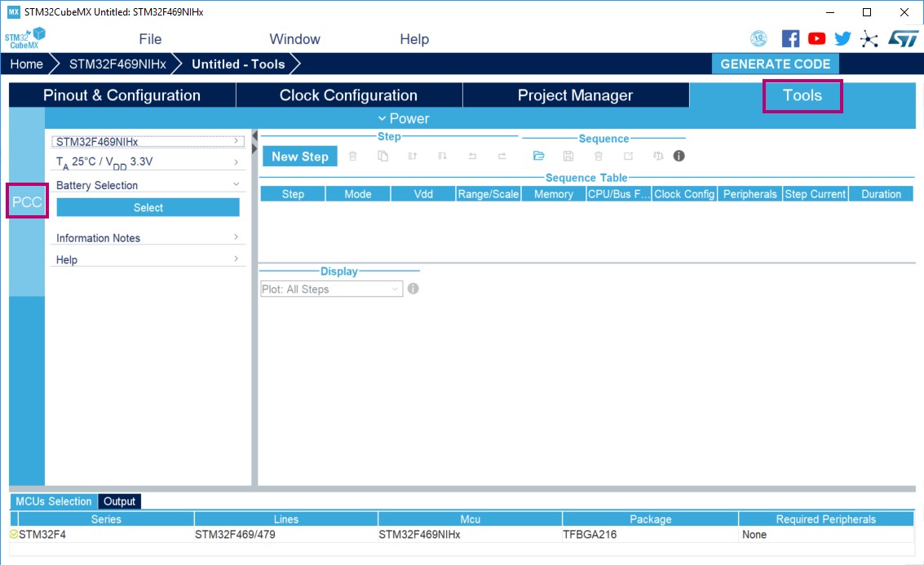Open ST Twitter page icon
Image resolution: width=924 pixels, height=565 pixels.
pos(842,39)
